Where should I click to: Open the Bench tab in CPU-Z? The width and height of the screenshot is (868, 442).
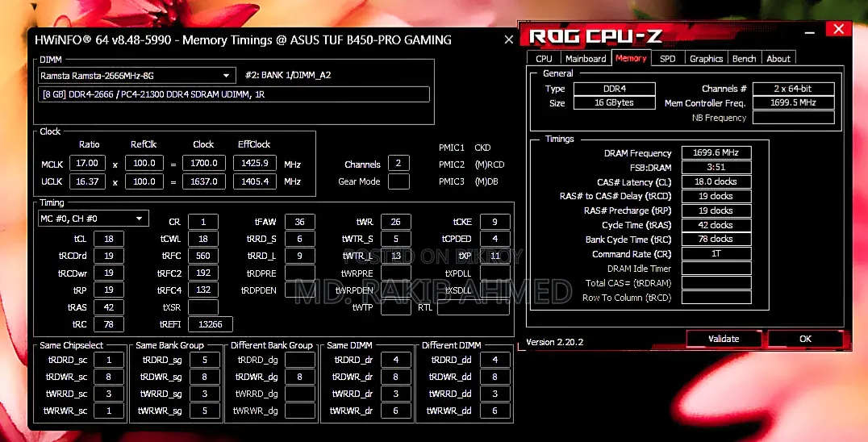point(744,59)
